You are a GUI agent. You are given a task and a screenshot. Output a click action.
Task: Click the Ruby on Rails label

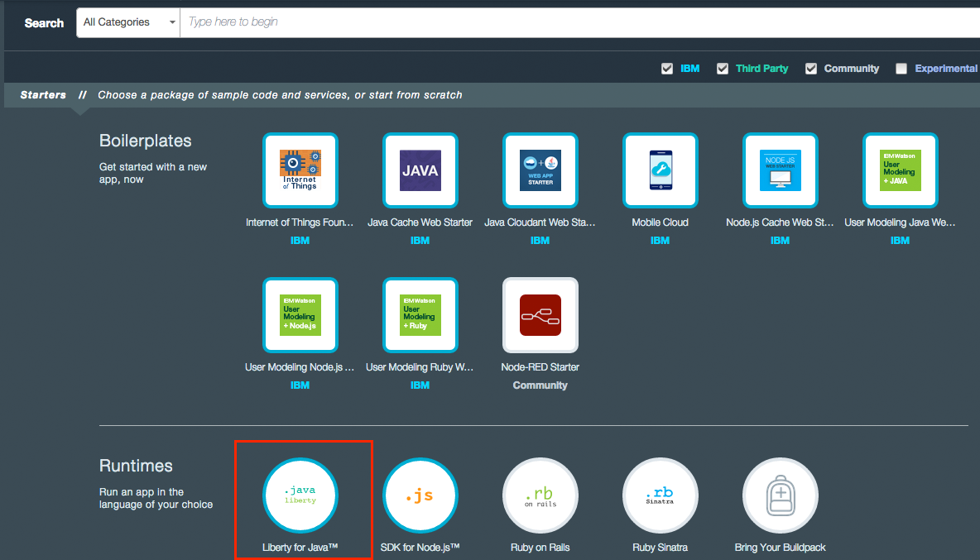point(540,548)
